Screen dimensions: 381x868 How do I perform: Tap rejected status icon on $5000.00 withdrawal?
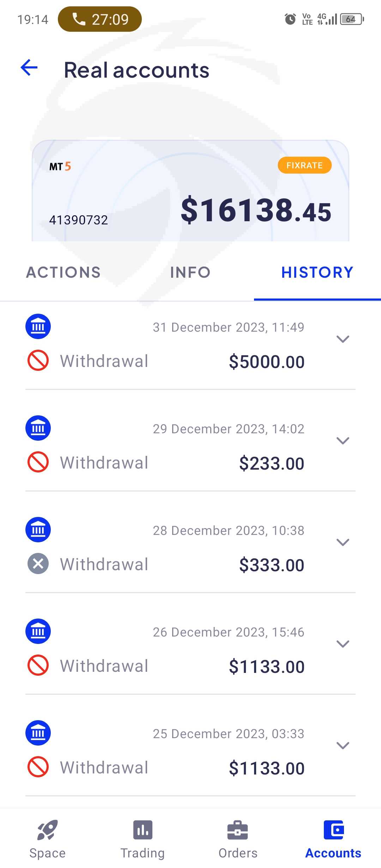pos(38,361)
